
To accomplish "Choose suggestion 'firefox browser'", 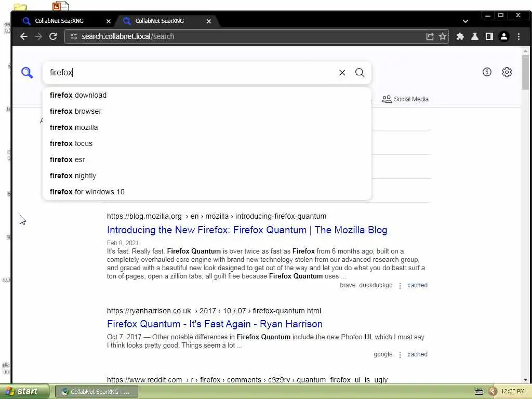I will click(x=207, y=111).
